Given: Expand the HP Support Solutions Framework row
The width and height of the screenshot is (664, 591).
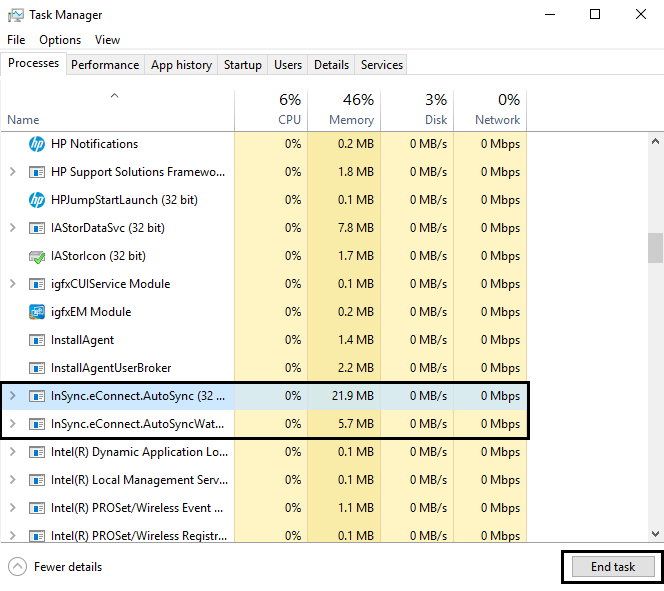Looking at the screenshot, I should click(13, 172).
